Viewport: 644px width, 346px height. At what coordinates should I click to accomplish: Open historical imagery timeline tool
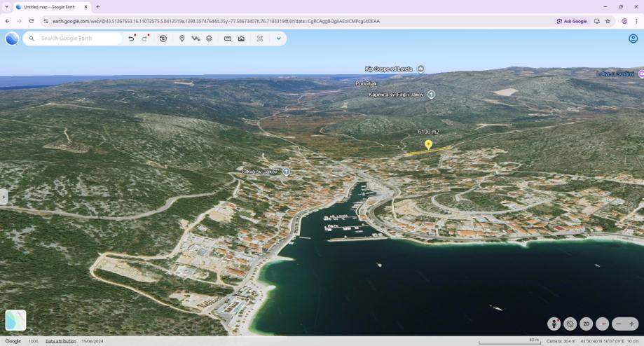click(163, 38)
